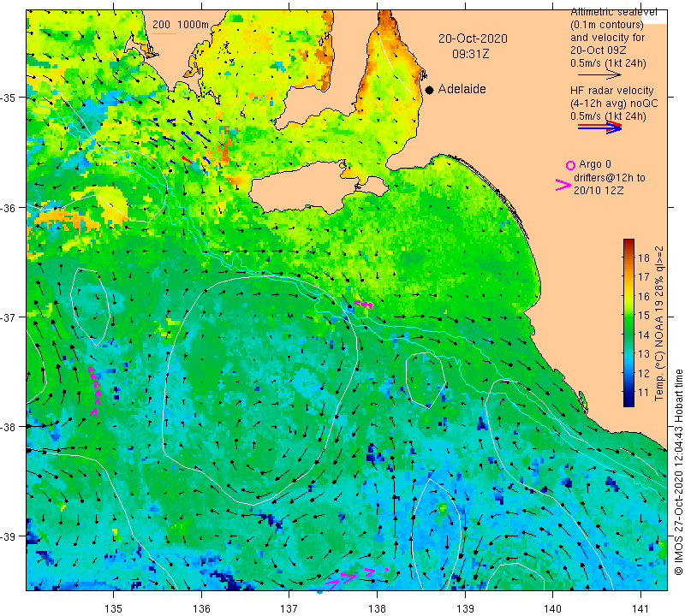Click the black altimetric velocity reference arrow
685x616 pixels.
[599, 75]
